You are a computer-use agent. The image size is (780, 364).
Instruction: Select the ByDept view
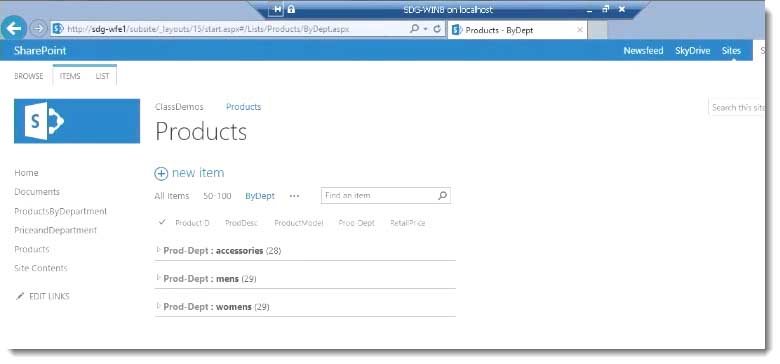[x=260, y=196]
